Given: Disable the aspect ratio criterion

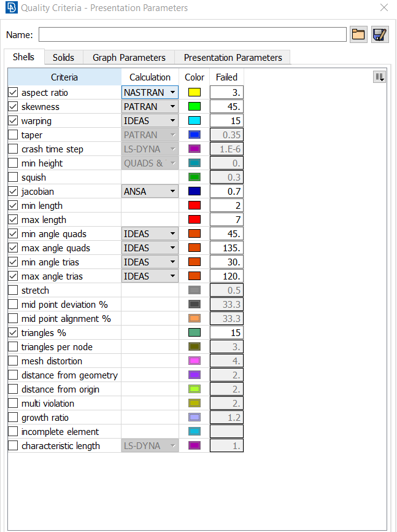Looking at the screenshot, I should pos(13,92).
